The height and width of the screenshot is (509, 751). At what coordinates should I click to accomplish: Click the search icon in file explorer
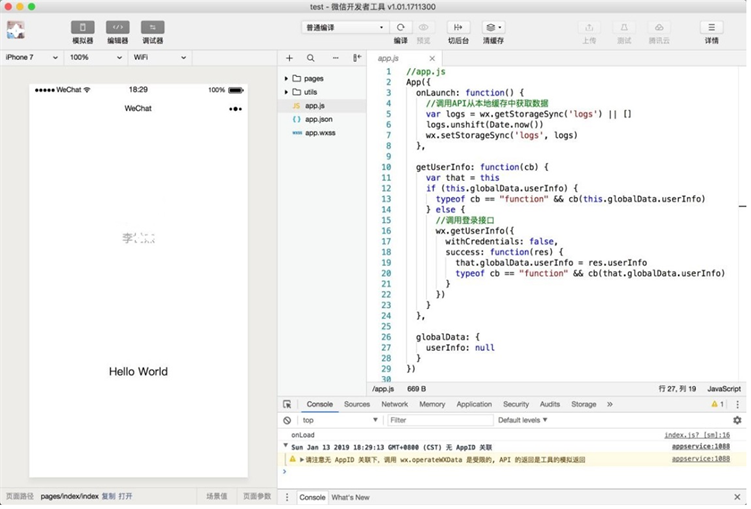(311, 58)
